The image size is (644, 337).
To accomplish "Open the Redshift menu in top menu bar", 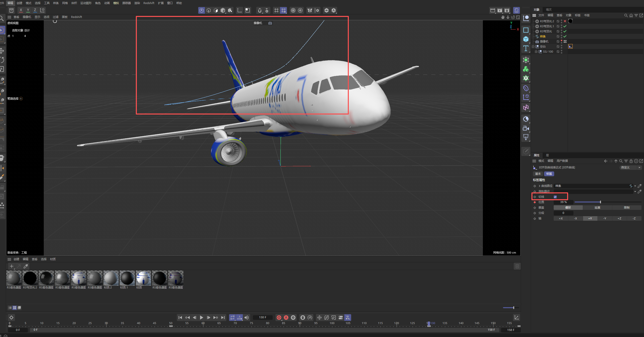I will (x=149, y=3).
